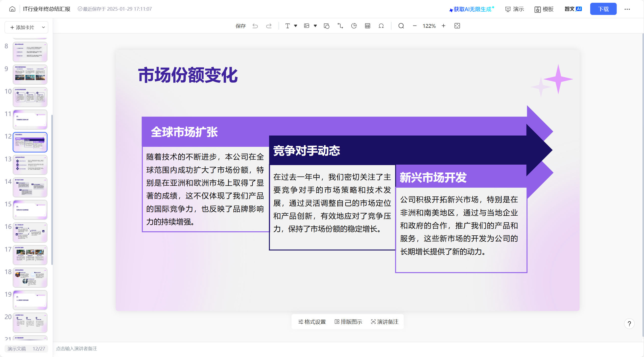Expand the text tool dropdown arrow

pyautogui.click(x=296, y=26)
